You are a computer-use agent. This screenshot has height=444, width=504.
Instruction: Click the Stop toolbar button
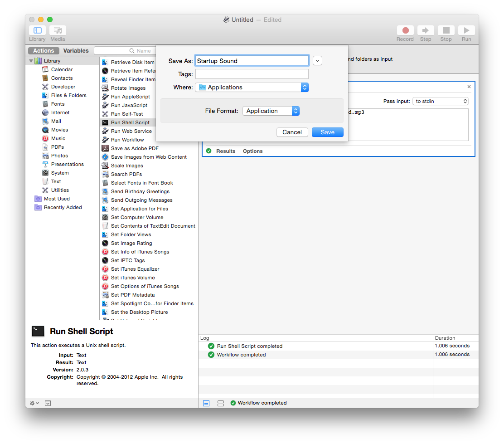(446, 31)
